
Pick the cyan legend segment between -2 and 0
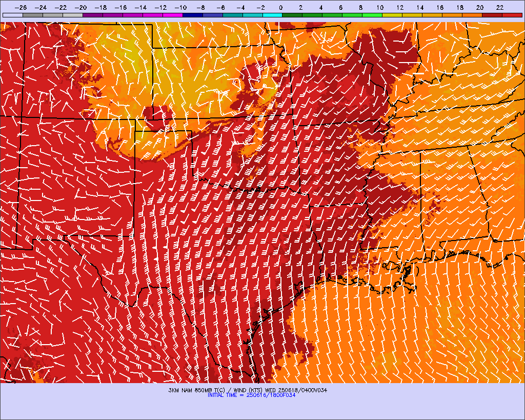tap(273, 15)
